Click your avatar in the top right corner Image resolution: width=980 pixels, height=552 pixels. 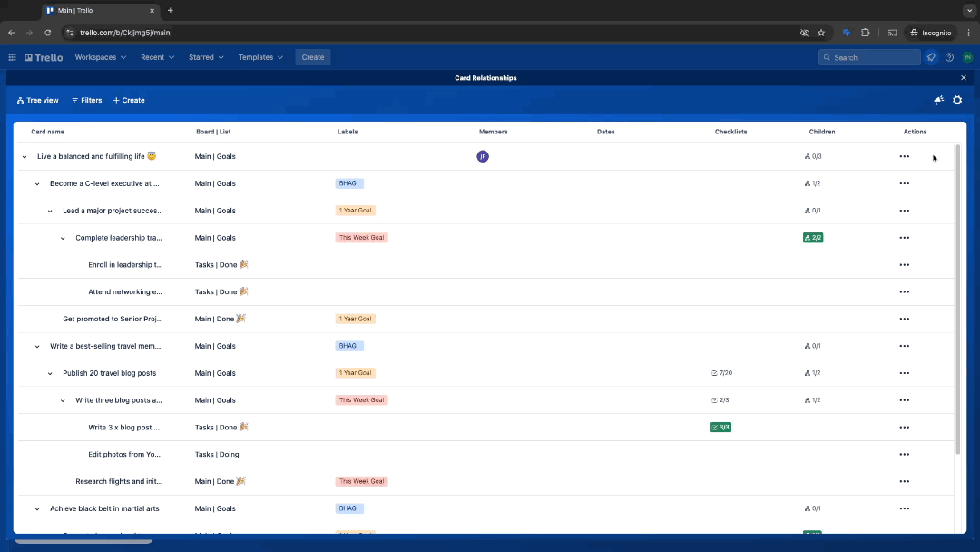tap(966, 56)
